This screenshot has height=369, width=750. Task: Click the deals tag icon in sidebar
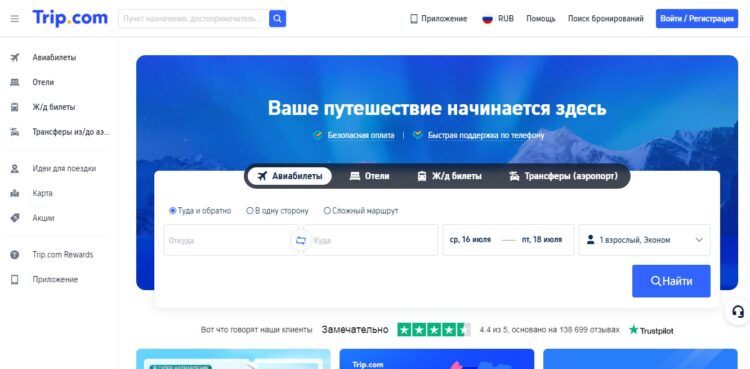tap(15, 218)
